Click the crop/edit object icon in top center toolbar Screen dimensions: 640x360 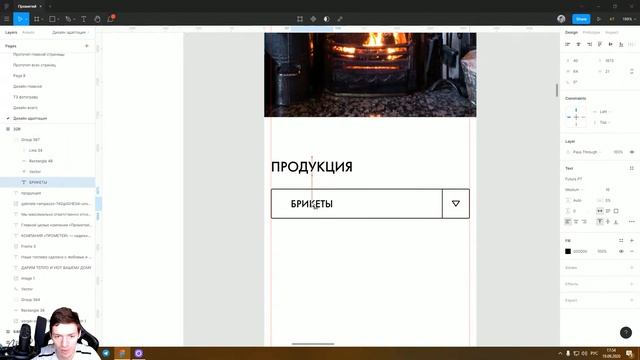(300, 19)
